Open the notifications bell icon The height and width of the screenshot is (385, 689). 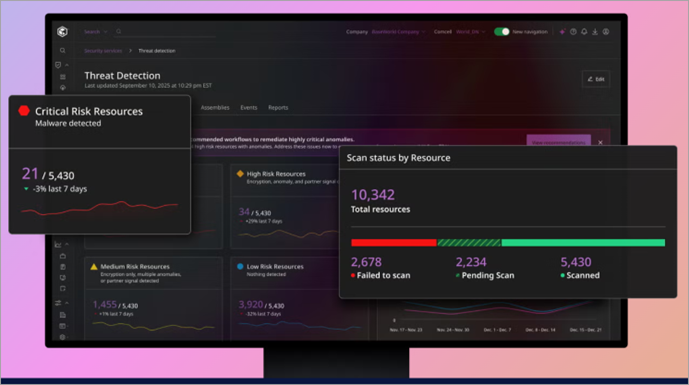tap(584, 32)
